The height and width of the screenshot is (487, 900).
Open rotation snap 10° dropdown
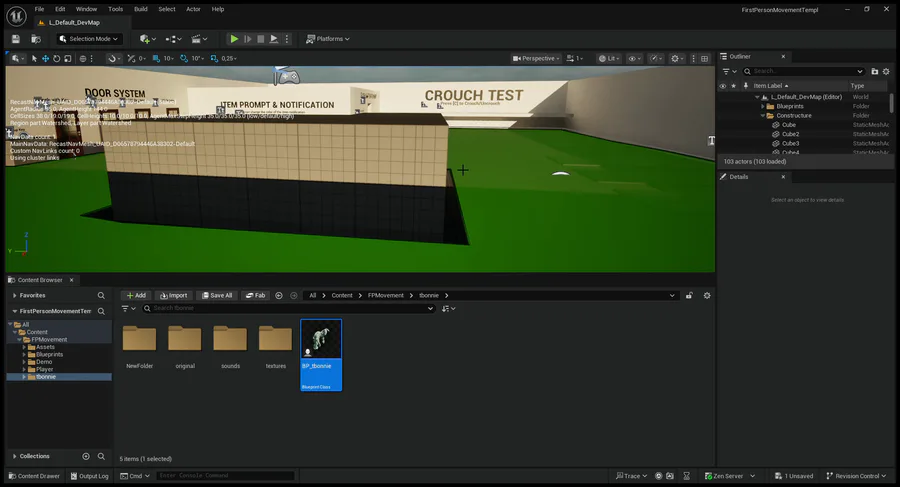tap(198, 59)
